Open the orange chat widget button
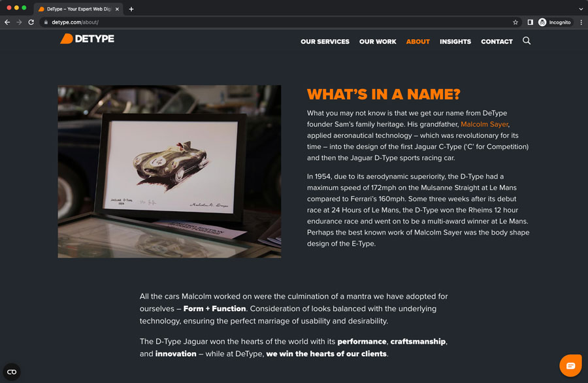Screen dimensions: 588x383 570,365
